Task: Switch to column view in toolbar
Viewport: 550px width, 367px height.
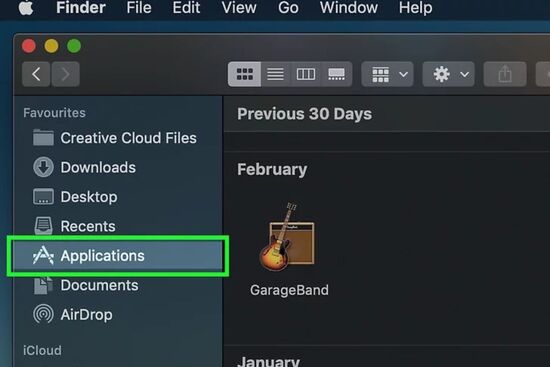Action: [x=306, y=74]
